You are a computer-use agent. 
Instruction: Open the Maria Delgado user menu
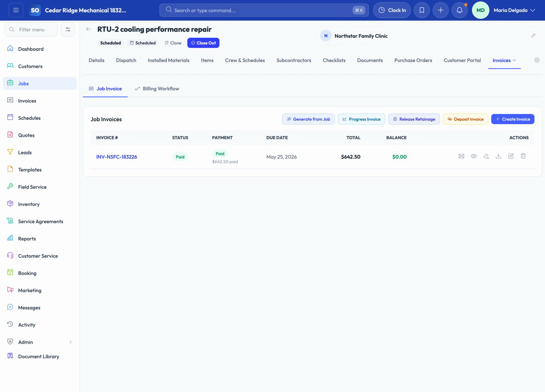click(x=514, y=10)
